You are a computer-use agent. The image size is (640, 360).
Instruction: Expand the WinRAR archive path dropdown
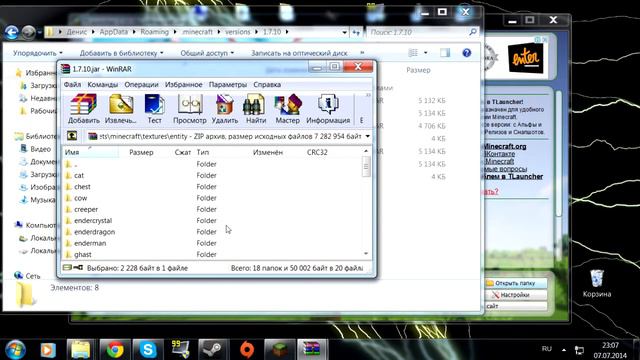[x=367, y=136]
